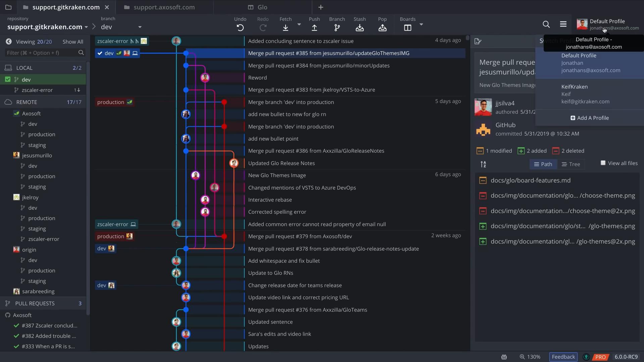
Task: Click commit avatar for Reword
Action: coord(205,78)
